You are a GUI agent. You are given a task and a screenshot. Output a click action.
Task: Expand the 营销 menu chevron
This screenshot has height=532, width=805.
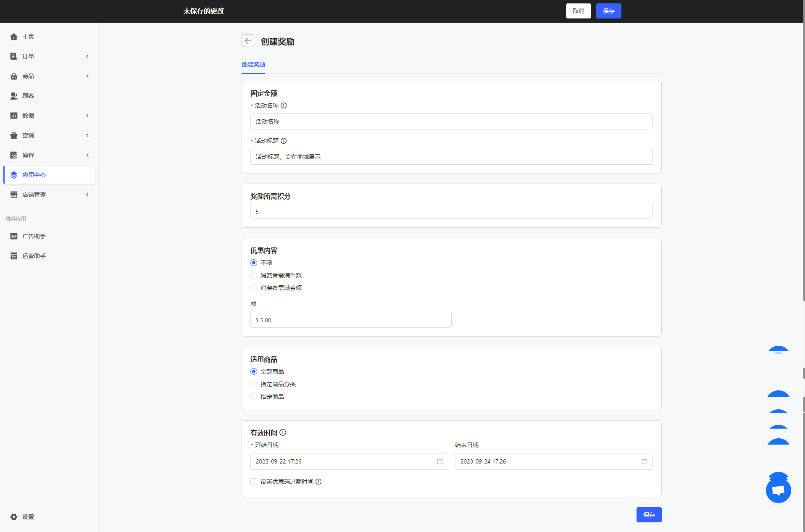pos(87,135)
